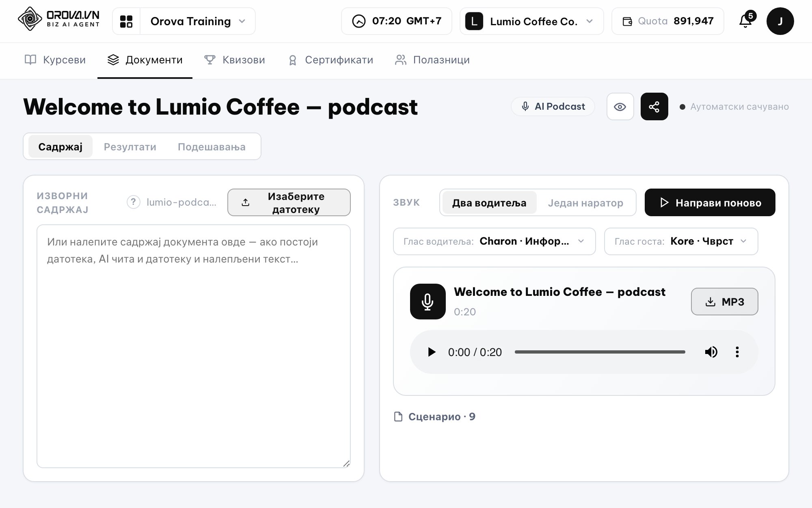Click the question mark help icon
812x508 pixels.
click(x=133, y=202)
